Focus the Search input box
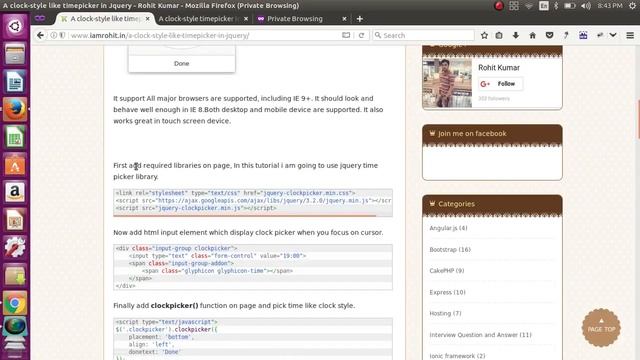 click(424, 36)
